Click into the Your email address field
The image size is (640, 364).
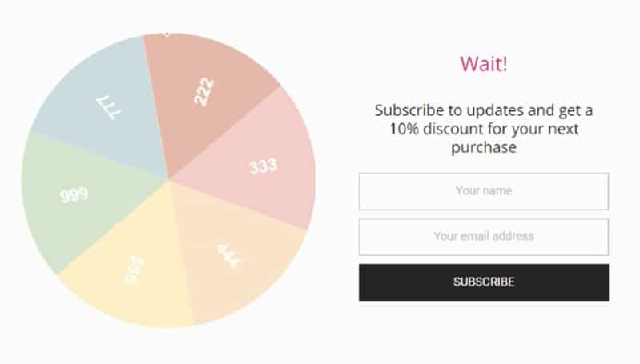[483, 237]
